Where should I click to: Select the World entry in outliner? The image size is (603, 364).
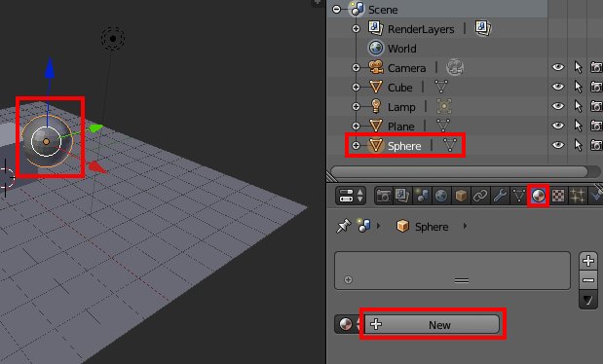tap(402, 49)
